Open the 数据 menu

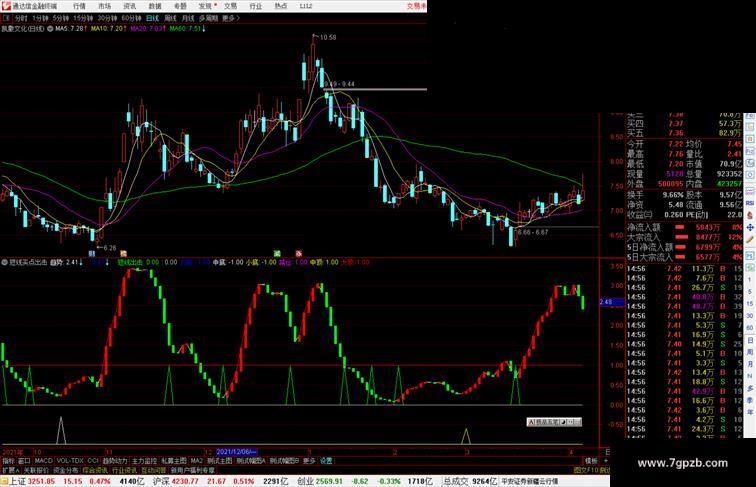(x=154, y=6)
